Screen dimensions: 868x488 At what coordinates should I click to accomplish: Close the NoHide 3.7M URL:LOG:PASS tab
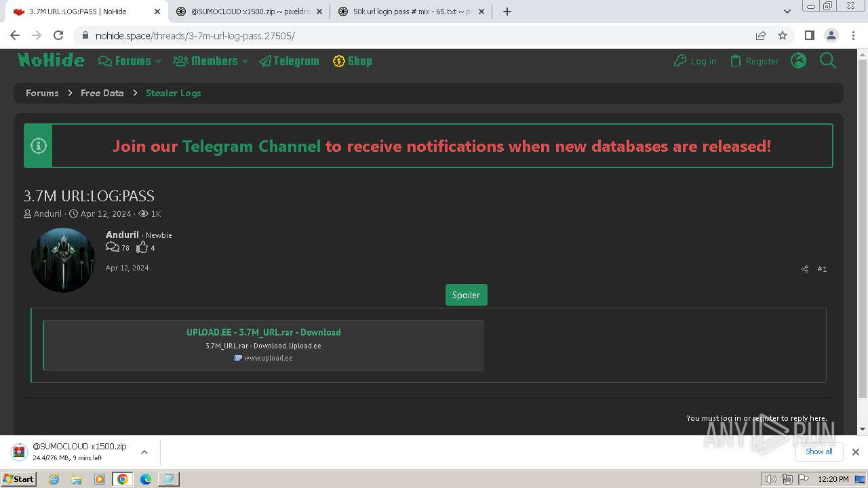tap(157, 12)
